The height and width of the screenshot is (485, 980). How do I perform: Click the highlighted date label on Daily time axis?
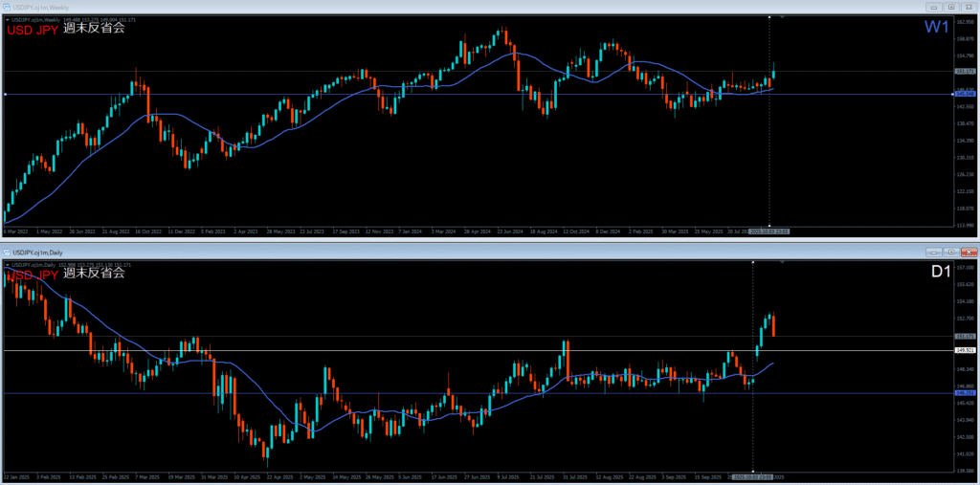pos(751,475)
